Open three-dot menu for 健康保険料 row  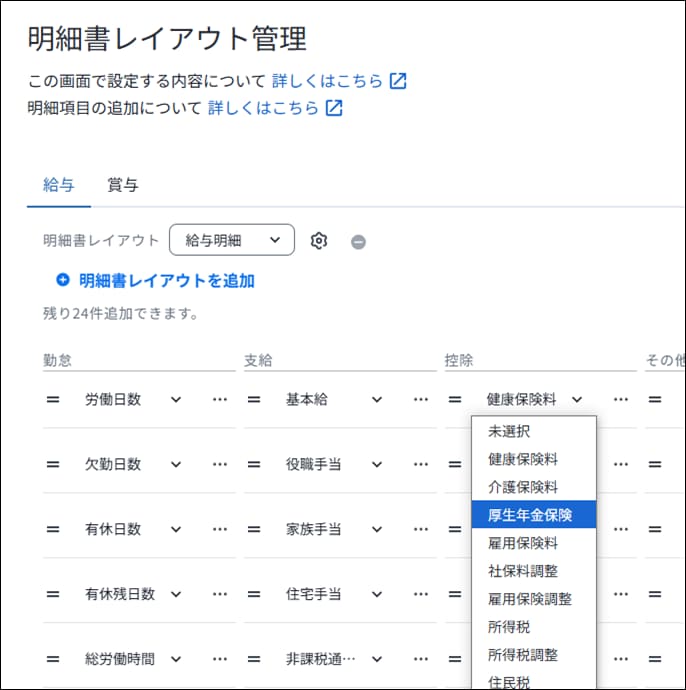pos(621,399)
